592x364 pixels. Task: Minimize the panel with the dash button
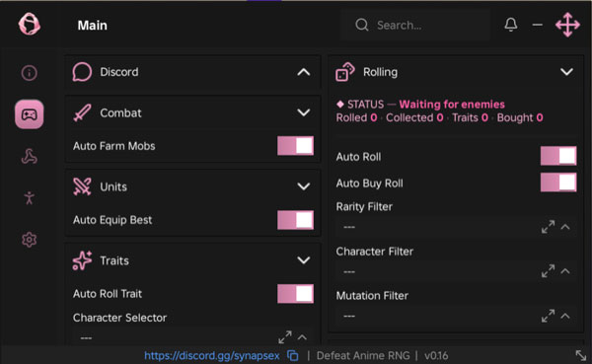[x=538, y=25]
